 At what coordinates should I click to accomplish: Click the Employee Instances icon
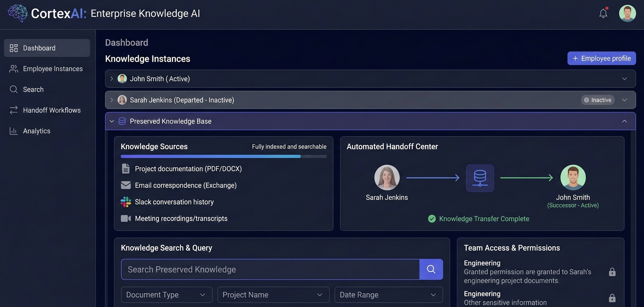click(14, 69)
